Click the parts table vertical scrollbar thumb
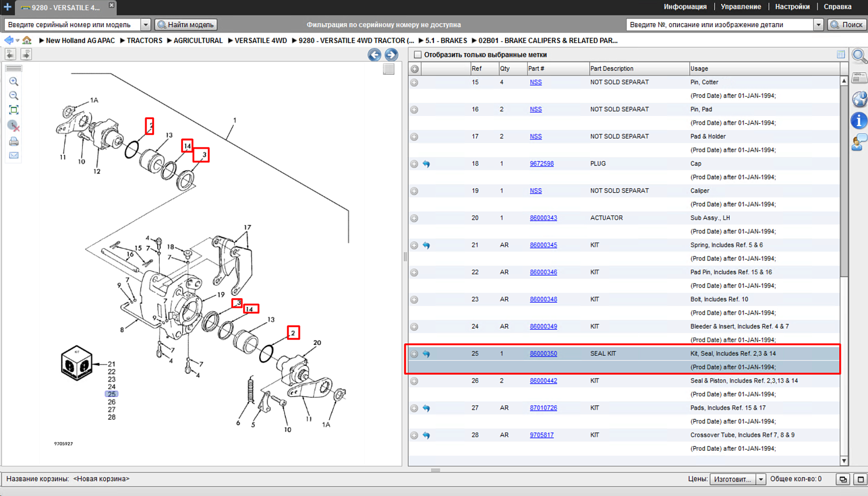 tap(844, 181)
